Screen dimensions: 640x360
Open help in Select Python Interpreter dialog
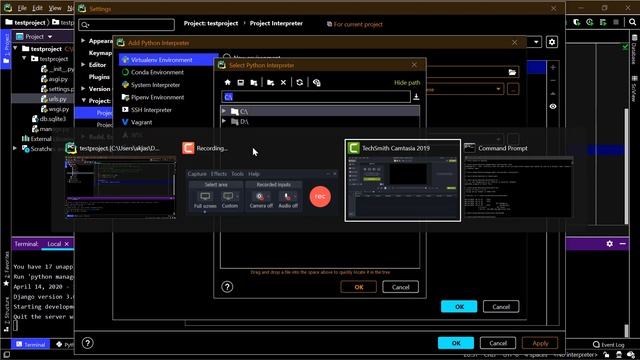coord(227,287)
